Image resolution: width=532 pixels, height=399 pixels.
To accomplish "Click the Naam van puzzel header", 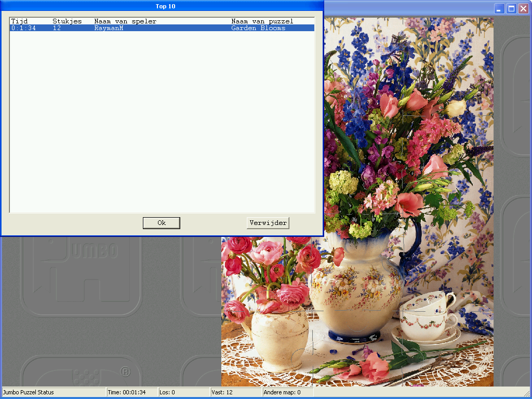I will 262,21.
